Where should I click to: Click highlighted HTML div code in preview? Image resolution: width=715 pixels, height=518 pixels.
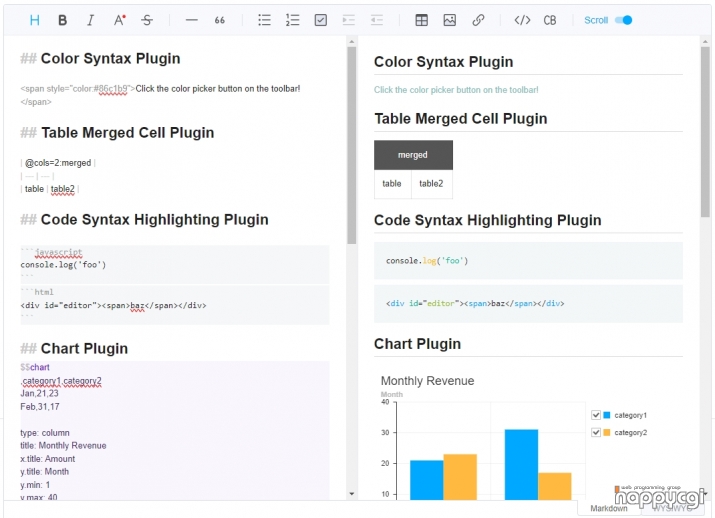click(475, 303)
